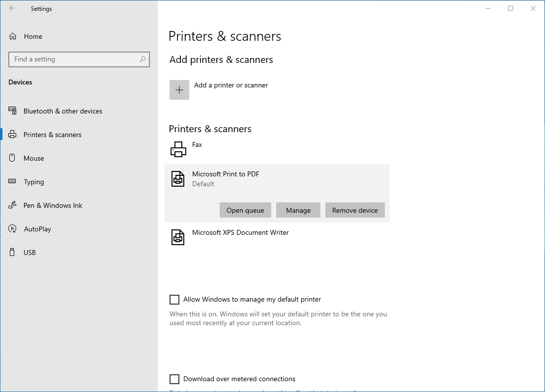545x392 pixels.
Task: Close the Settings window
Action: (533, 8)
